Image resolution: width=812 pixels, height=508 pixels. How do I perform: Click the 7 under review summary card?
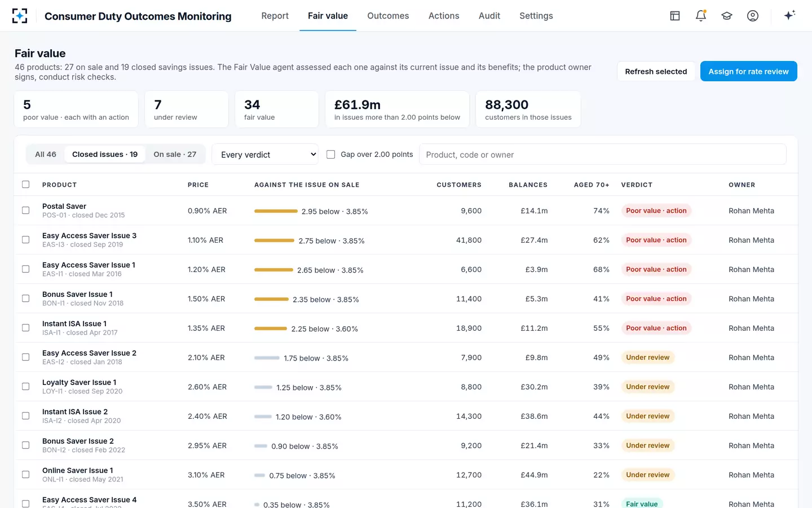point(187,110)
